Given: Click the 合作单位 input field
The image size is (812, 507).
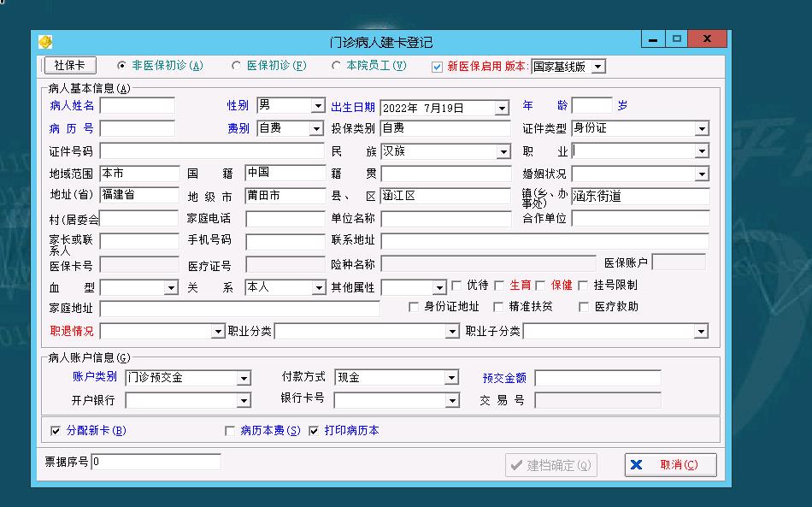Looking at the screenshot, I should coord(640,218).
